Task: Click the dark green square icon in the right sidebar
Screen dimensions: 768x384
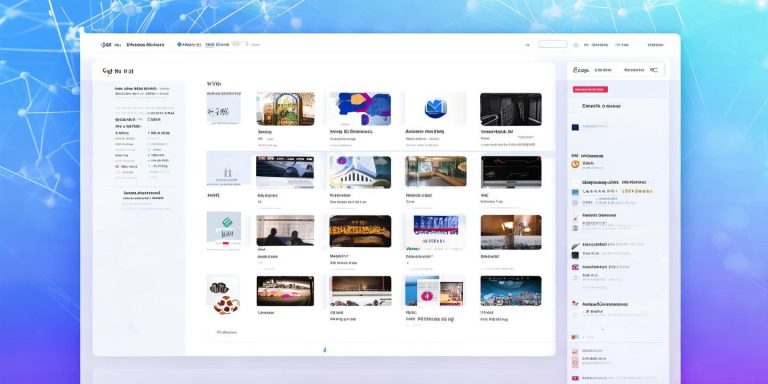Action: 576,255
